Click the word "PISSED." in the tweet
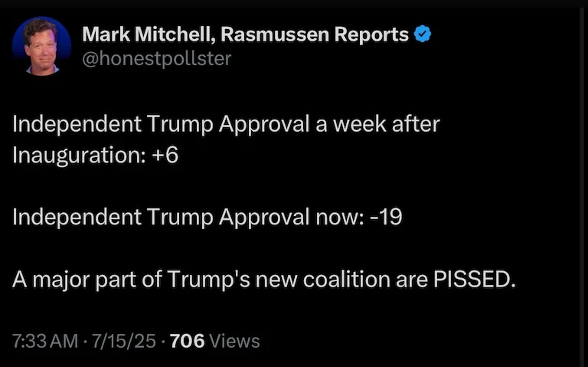This screenshot has height=367, width=588. coord(475,280)
